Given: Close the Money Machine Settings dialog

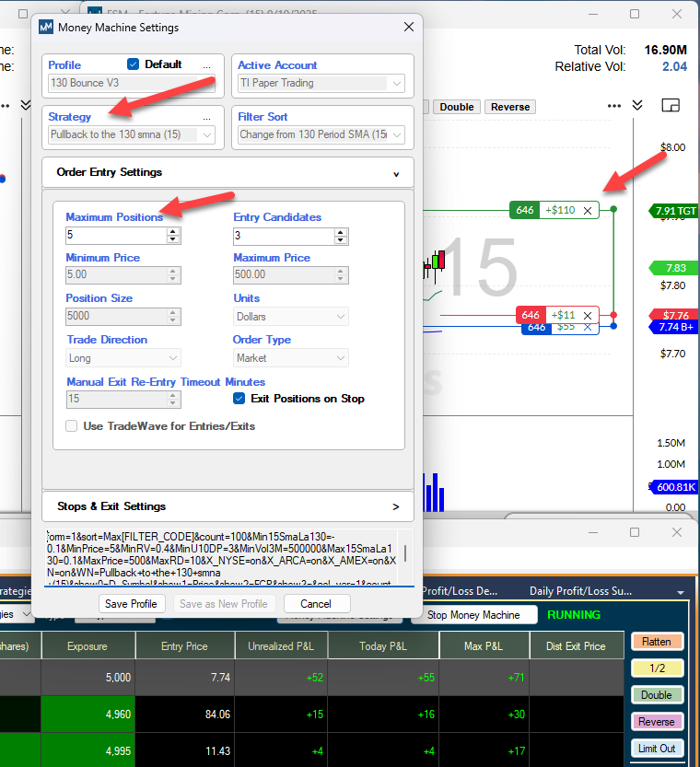Looking at the screenshot, I should click(409, 27).
